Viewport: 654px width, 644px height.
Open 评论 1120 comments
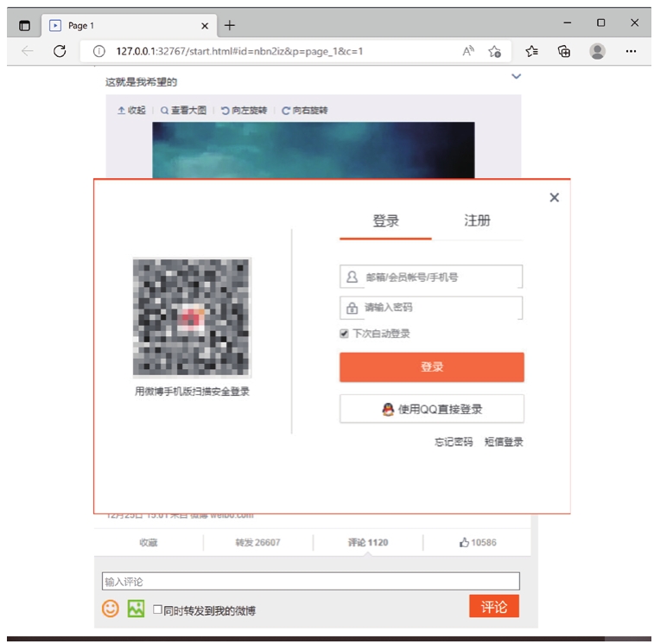pos(368,543)
